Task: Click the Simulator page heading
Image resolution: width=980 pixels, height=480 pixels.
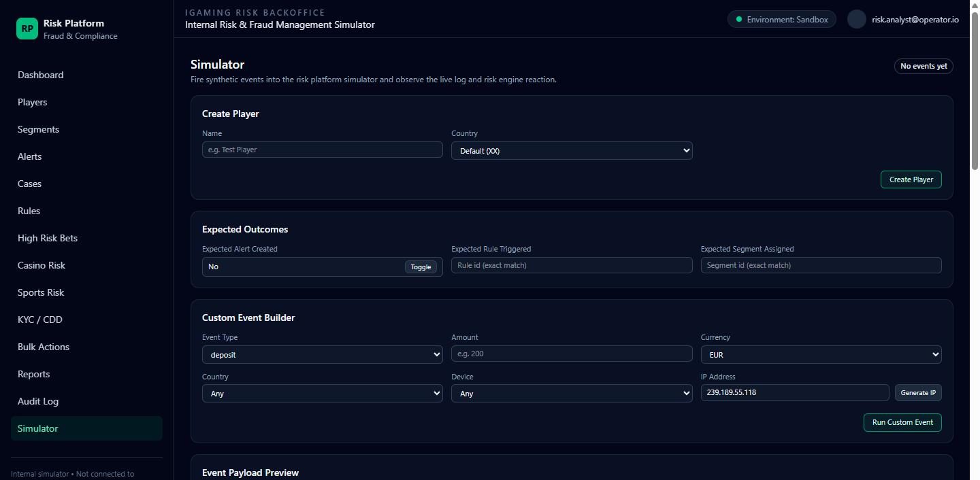Action: (217, 65)
